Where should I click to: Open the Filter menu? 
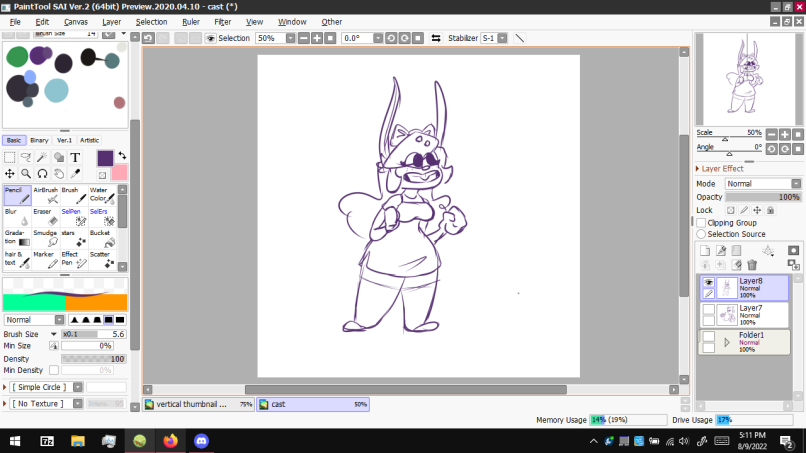tap(222, 21)
